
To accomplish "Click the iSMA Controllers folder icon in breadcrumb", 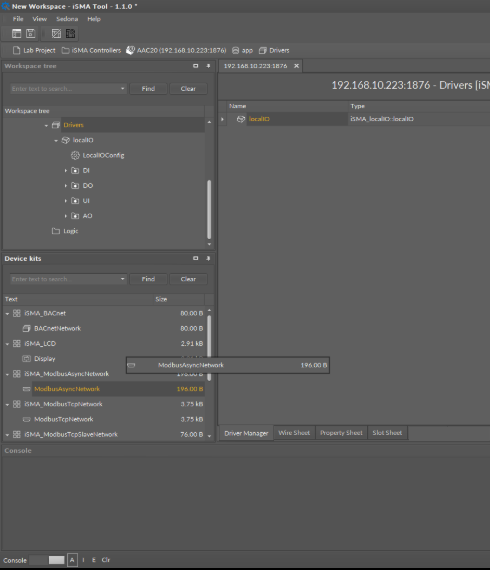I will [x=65, y=51].
